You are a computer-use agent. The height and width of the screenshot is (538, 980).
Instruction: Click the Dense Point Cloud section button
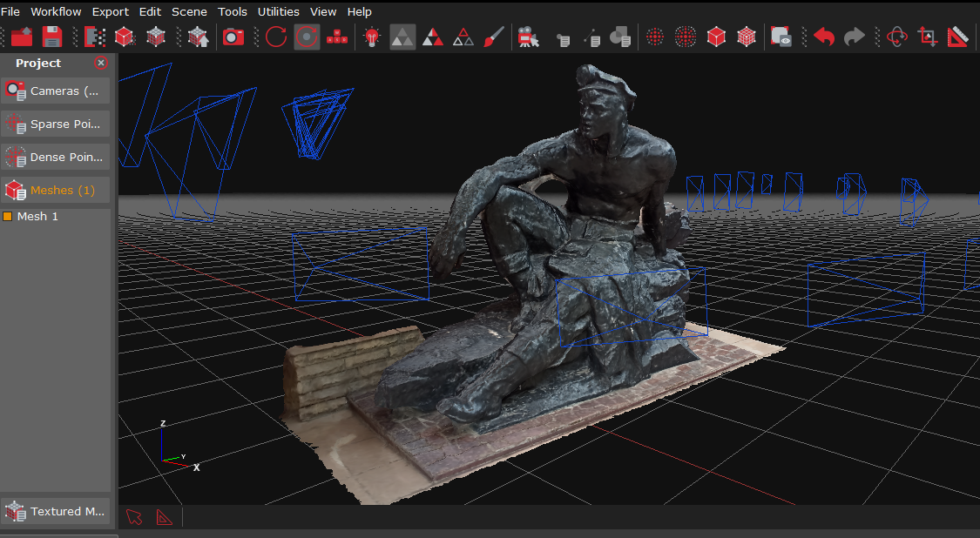(x=56, y=157)
